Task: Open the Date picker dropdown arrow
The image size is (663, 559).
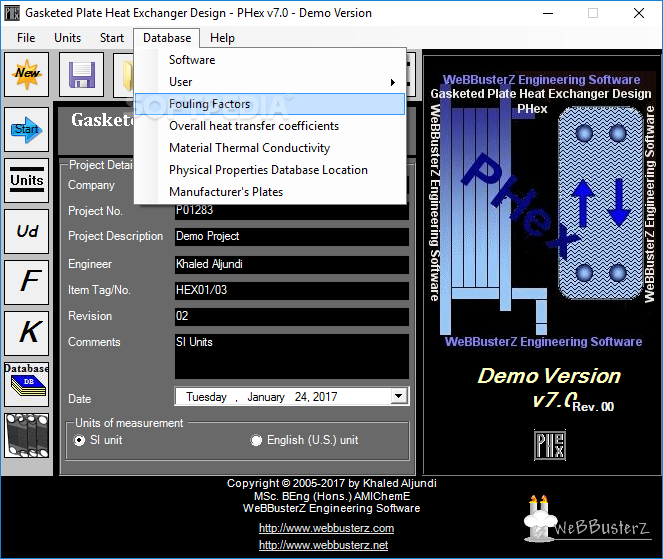Action: (x=398, y=396)
